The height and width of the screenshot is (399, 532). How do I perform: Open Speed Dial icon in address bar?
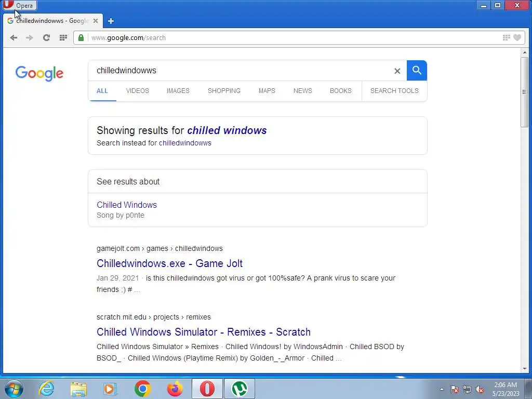point(506,37)
